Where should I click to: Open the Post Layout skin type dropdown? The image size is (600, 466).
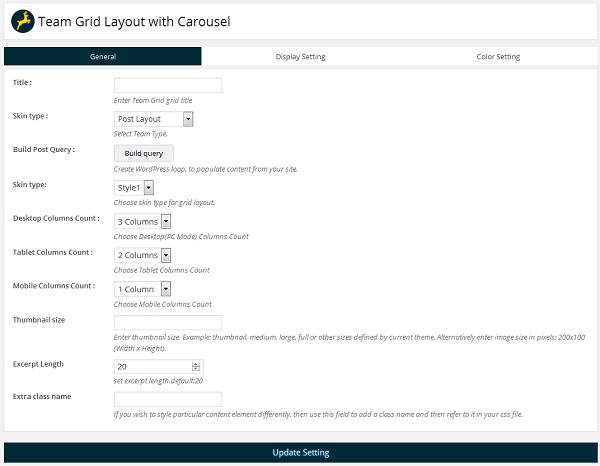click(154, 119)
